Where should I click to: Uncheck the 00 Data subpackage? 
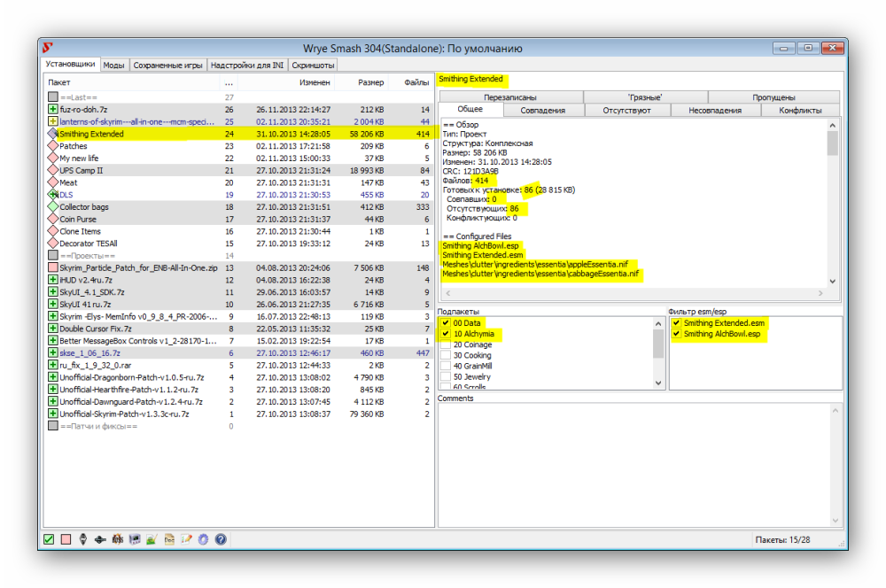446,323
